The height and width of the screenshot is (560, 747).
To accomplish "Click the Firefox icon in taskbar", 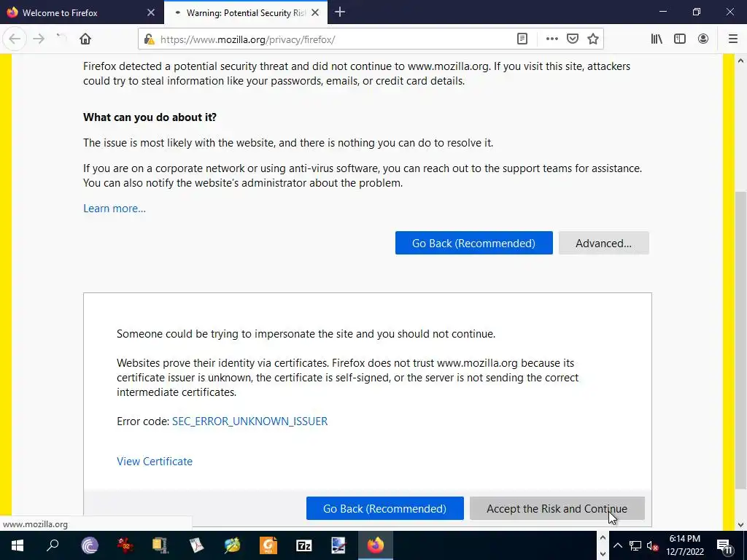I will tap(376, 545).
